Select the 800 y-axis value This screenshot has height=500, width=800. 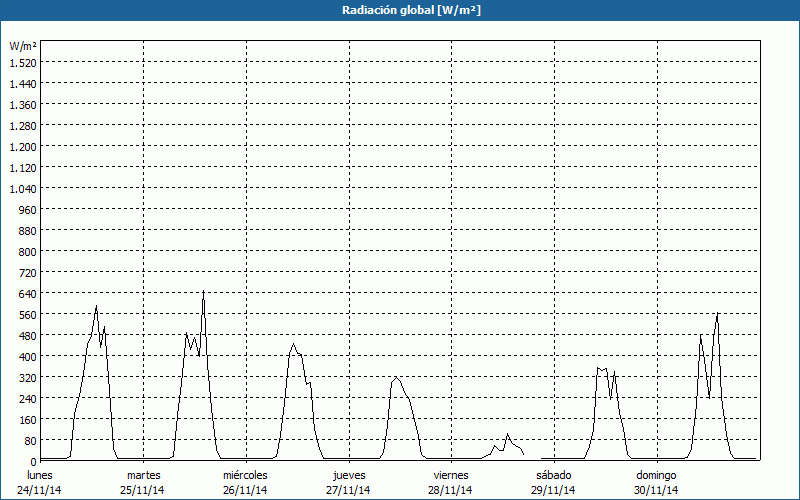30,252
